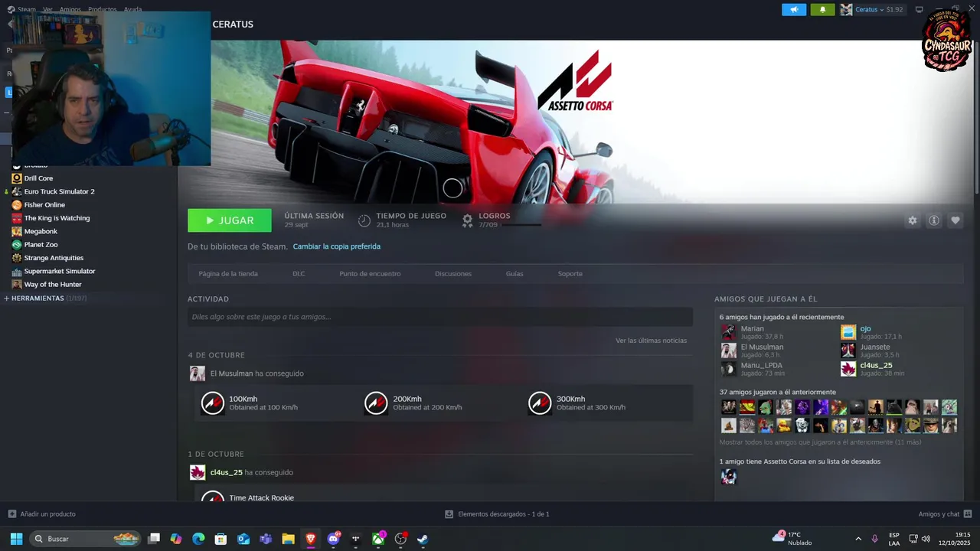Open wishlist friend's avatar thumbnail

pos(728,477)
